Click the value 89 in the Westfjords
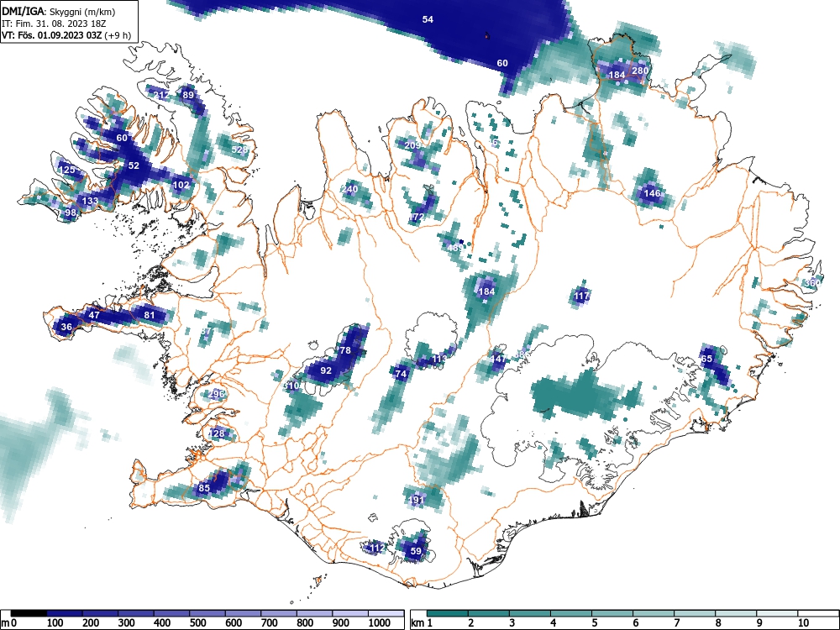The width and height of the screenshot is (840, 630). [188, 96]
